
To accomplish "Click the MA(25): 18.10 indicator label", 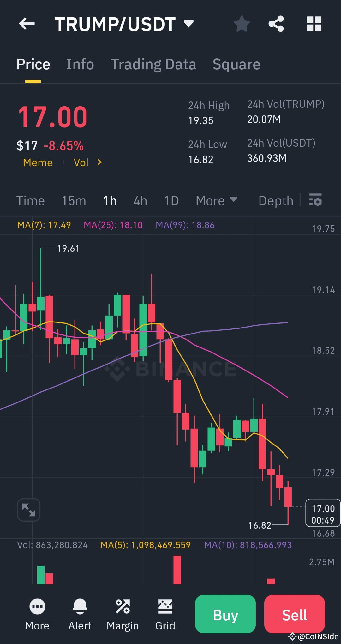I will 113,225.
